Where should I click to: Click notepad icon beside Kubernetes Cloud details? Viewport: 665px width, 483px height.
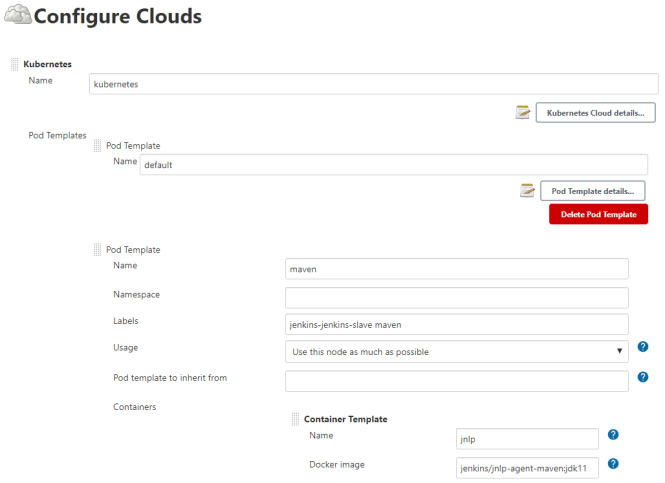point(522,112)
